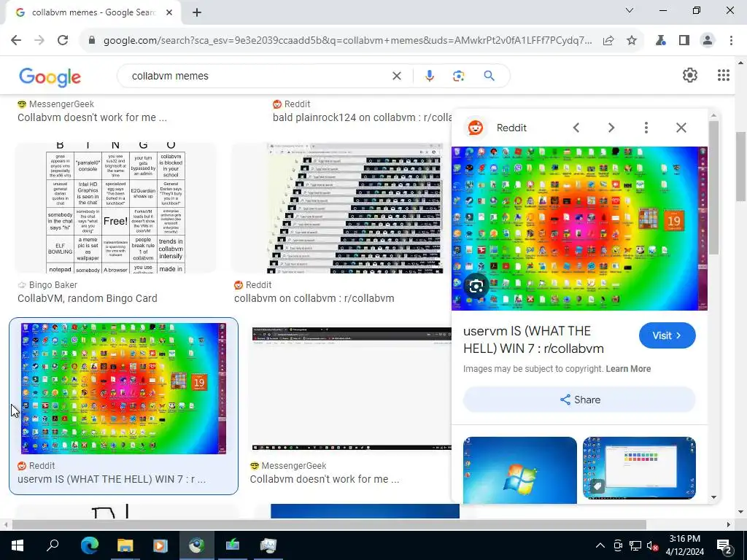Toggle the browser side panel
Screen dimensions: 747x560
tap(684, 41)
